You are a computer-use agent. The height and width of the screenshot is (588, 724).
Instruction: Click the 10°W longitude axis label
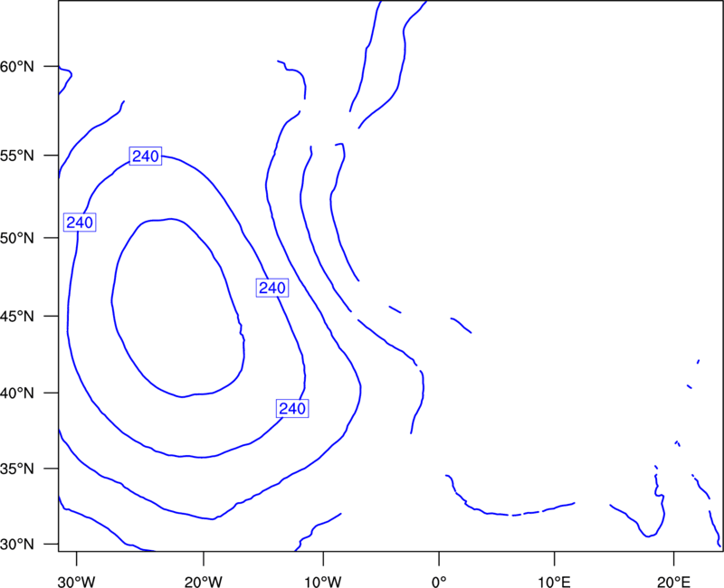[x=323, y=582]
